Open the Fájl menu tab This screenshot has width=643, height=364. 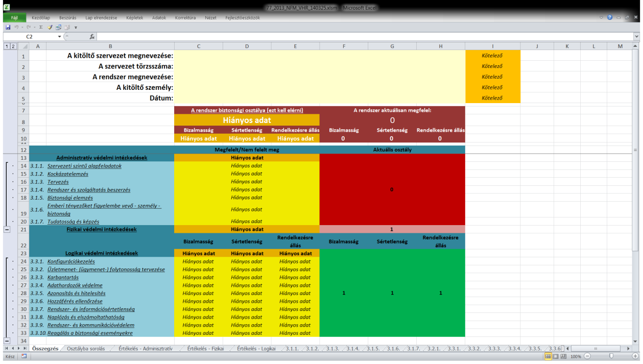point(14,17)
